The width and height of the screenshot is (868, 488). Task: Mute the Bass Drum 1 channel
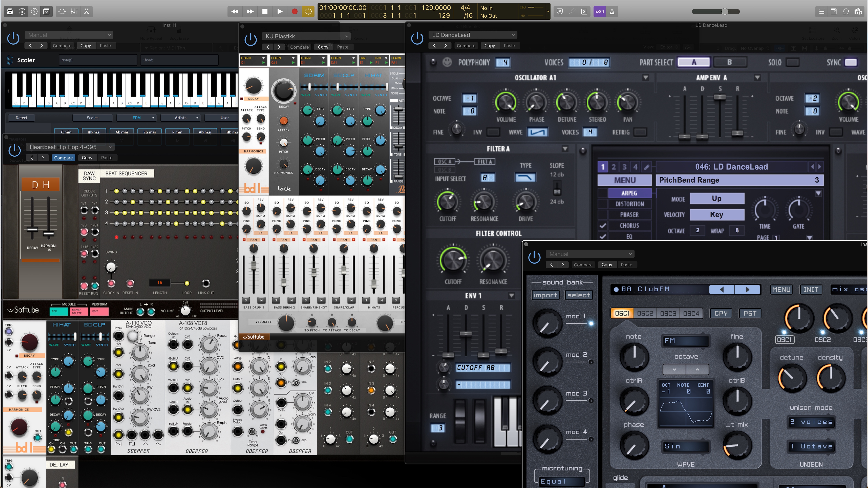[261, 300]
